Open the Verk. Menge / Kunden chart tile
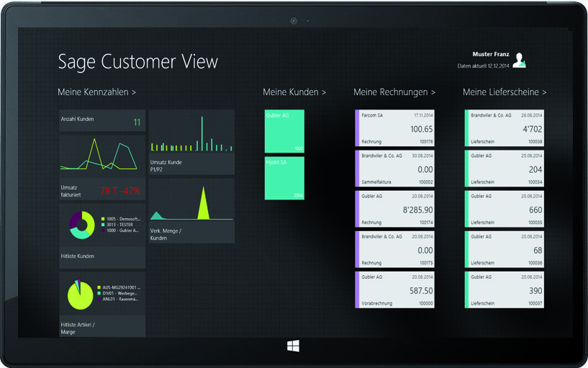 coord(191,211)
